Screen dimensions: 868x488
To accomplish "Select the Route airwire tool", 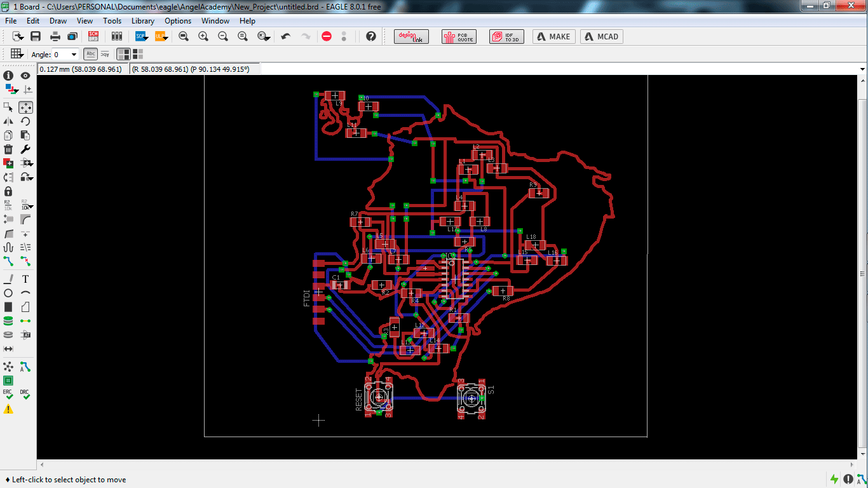I will (8, 261).
